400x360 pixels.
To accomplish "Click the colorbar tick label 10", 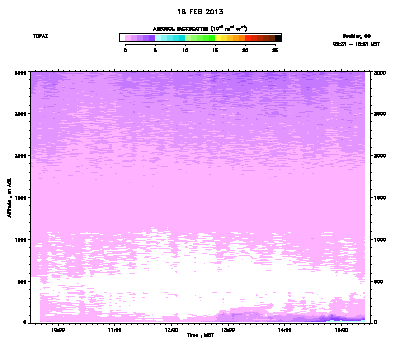I will click(185, 50).
